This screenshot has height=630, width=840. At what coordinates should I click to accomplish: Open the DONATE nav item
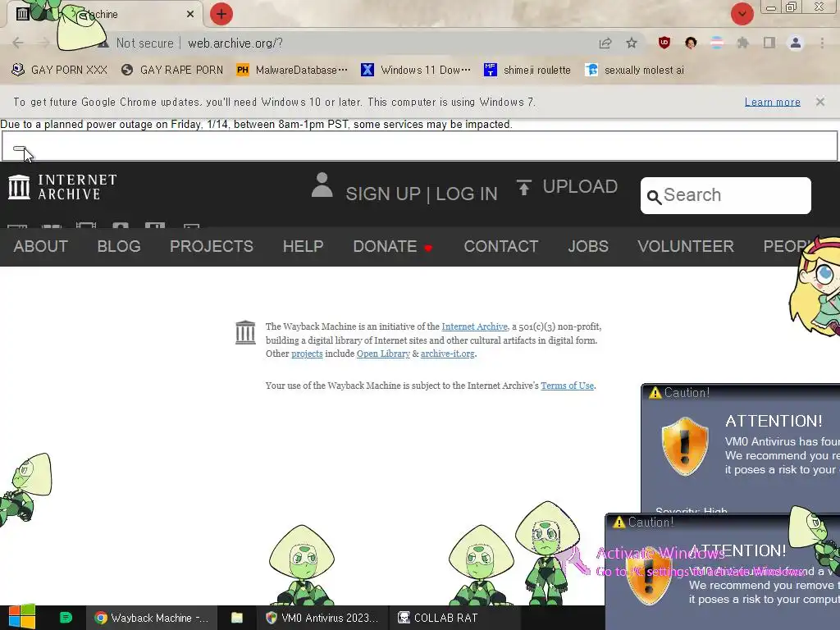tap(385, 246)
